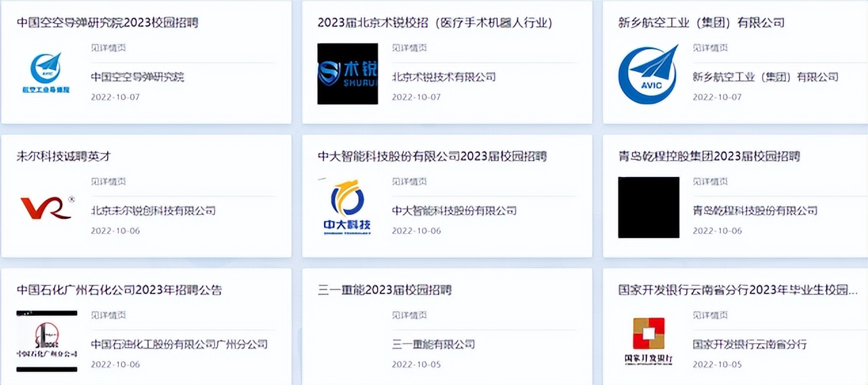Open 国家开发银行云南省分行2023年毕业生 posting
The width and height of the screenshot is (868, 385).
(738, 290)
